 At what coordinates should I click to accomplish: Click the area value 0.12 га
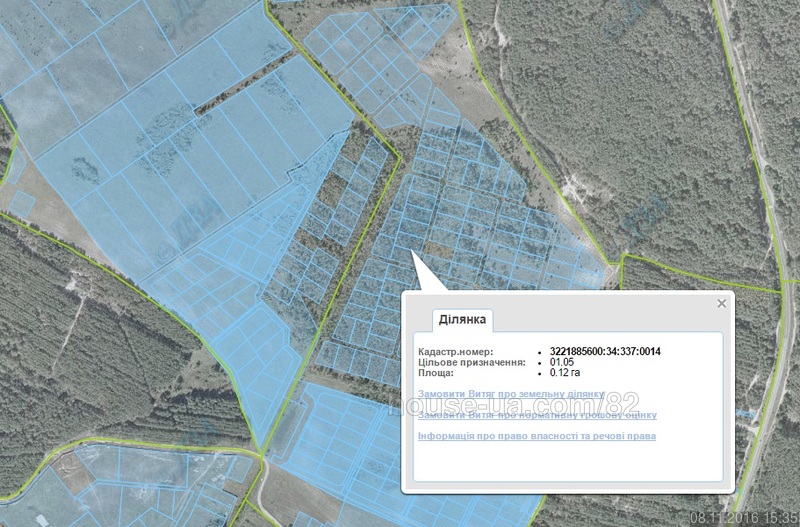pos(564,372)
